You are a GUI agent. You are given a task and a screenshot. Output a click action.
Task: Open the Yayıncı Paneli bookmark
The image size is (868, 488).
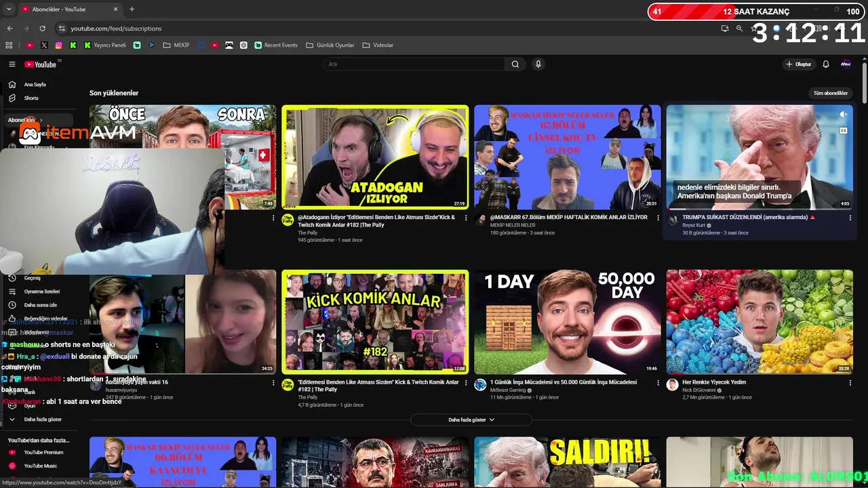[105, 45]
